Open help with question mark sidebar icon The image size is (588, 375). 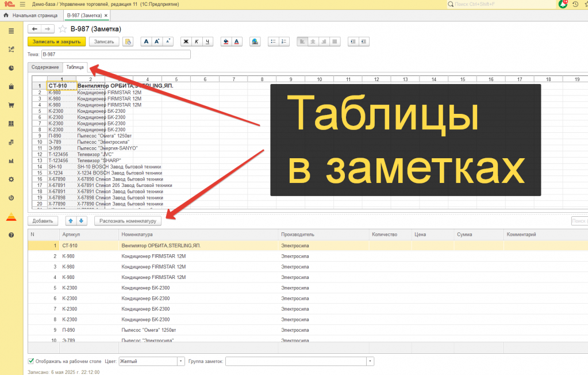coord(11,235)
